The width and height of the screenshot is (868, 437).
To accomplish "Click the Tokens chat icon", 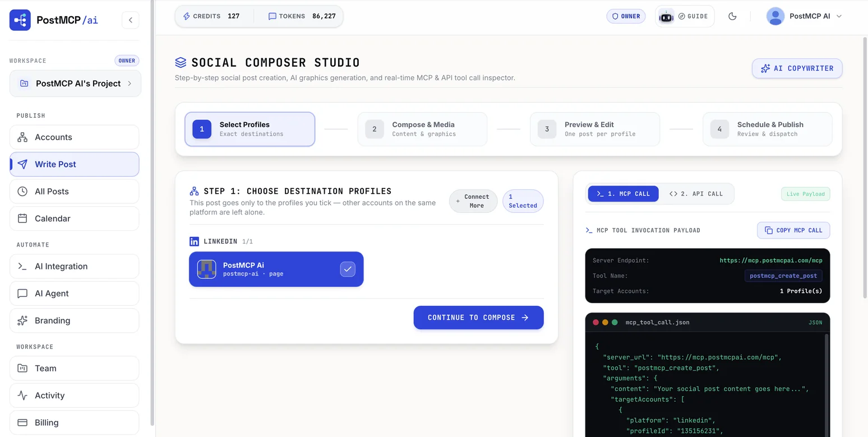I will (272, 16).
